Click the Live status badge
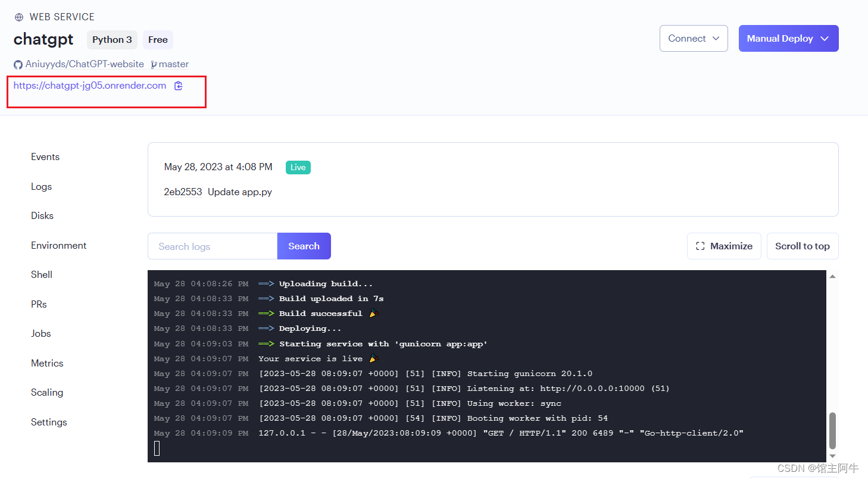This screenshot has width=868, height=479. (298, 167)
